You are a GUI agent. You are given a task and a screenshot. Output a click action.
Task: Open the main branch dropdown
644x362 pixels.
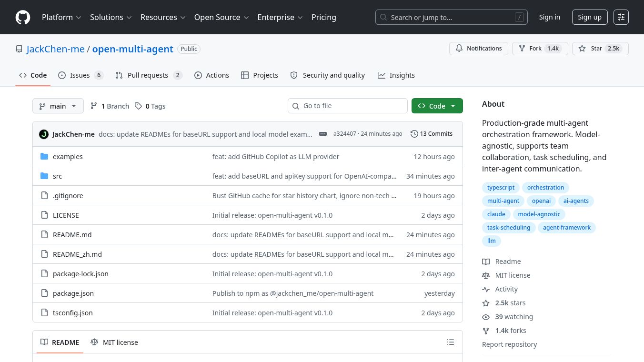pos(58,106)
